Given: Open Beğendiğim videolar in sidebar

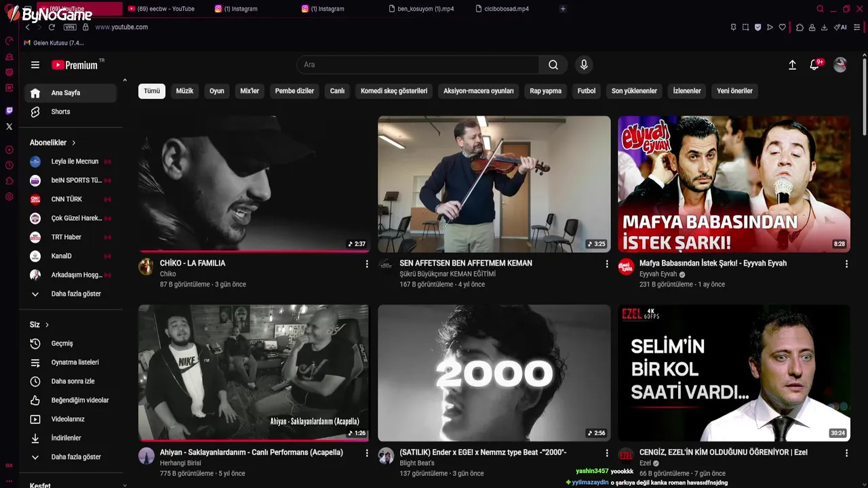Looking at the screenshot, I should pyautogui.click(x=71, y=401).
